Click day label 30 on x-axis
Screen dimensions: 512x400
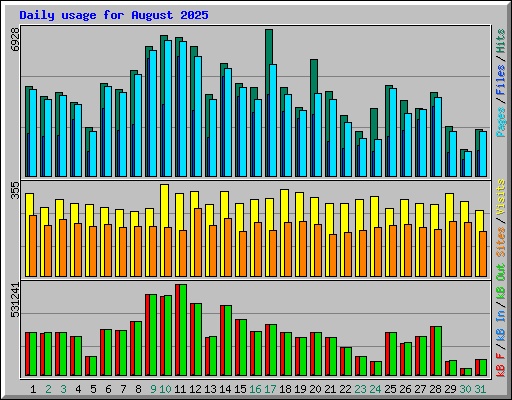point(465,389)
